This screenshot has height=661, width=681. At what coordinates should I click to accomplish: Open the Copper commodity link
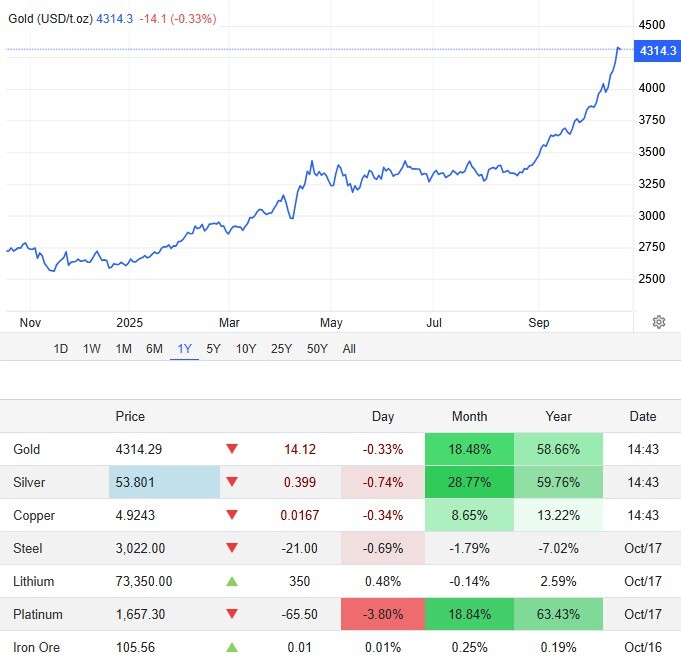(x=34, y=516)
